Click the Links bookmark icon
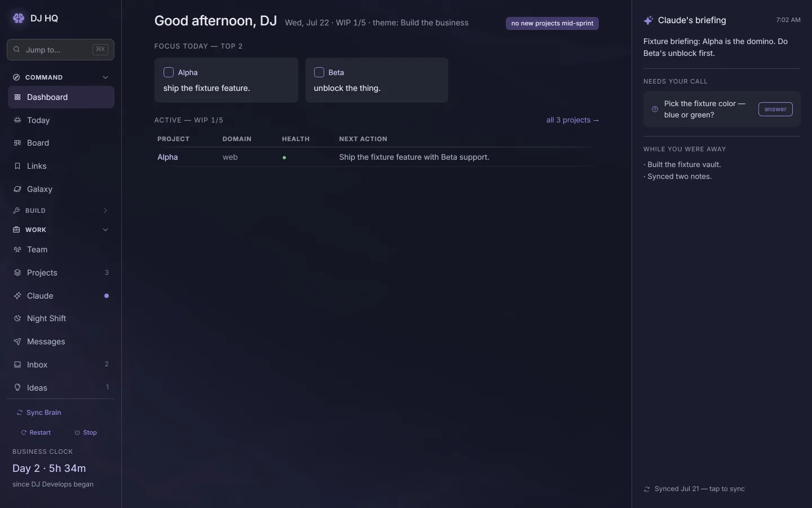The height and width of the screenshot is (508, 812). (x=17, y=166)
